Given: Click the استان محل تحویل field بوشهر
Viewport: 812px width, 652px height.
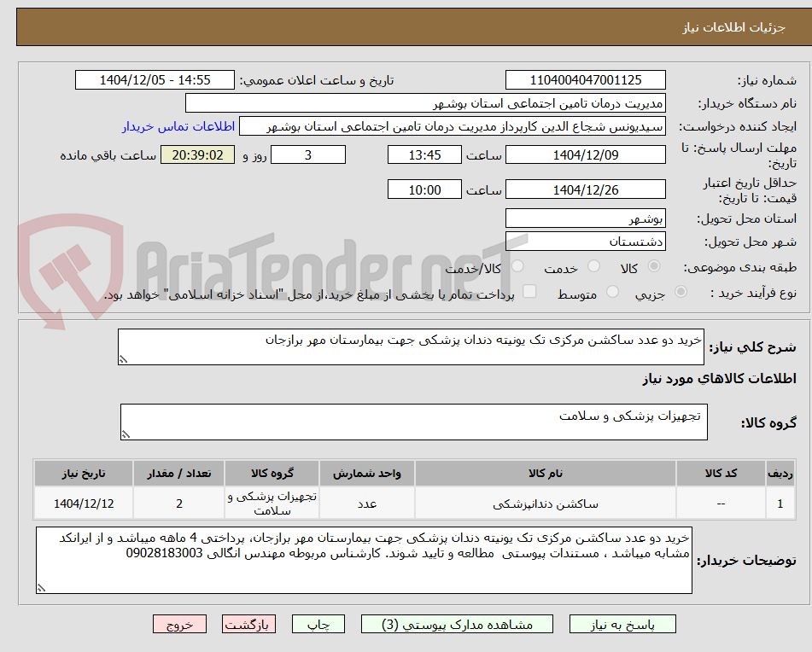Looking at the screenshot, I should click(585, 218).
